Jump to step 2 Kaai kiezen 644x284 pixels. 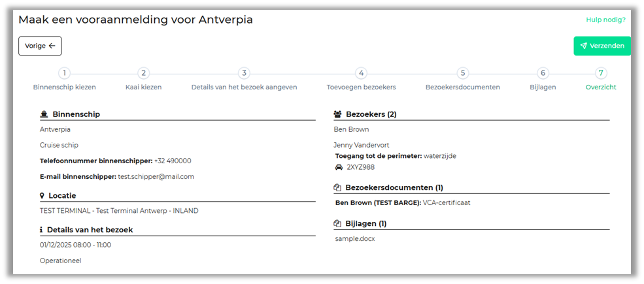144,73
